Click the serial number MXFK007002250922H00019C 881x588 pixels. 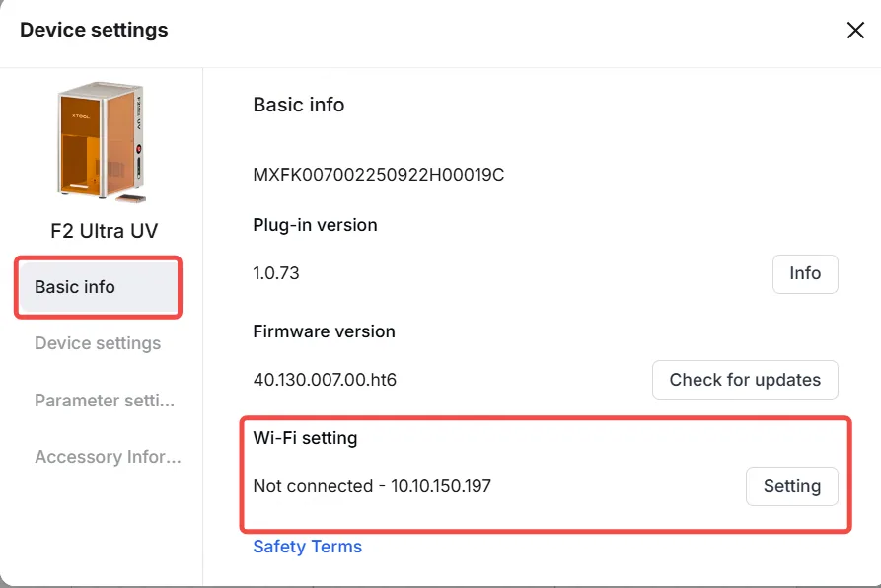coord(379,175)
